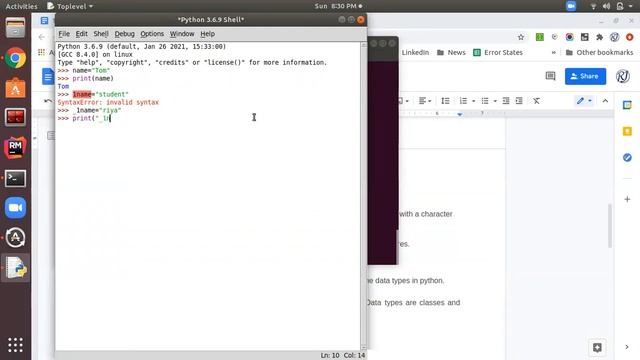Viewport: 640px width, 360px height.
Task: Open Zoom from the dock
Action: pyautogui.click(x=16, y=208)
